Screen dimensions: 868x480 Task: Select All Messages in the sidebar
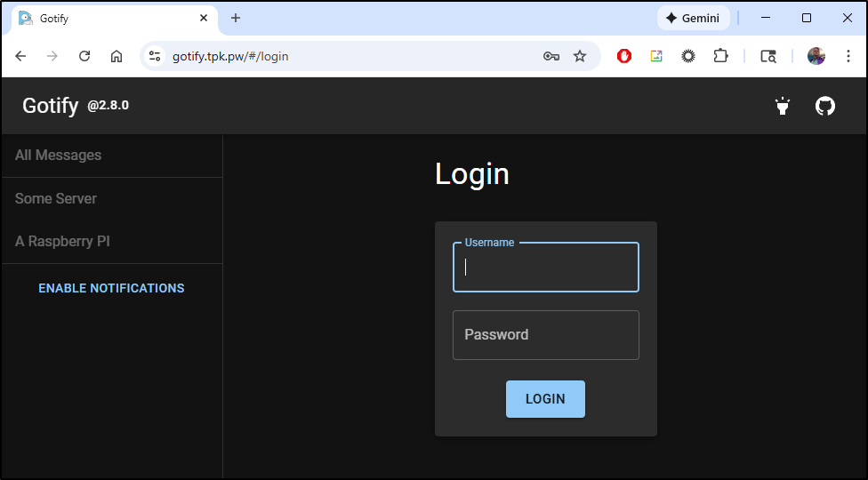59,156
